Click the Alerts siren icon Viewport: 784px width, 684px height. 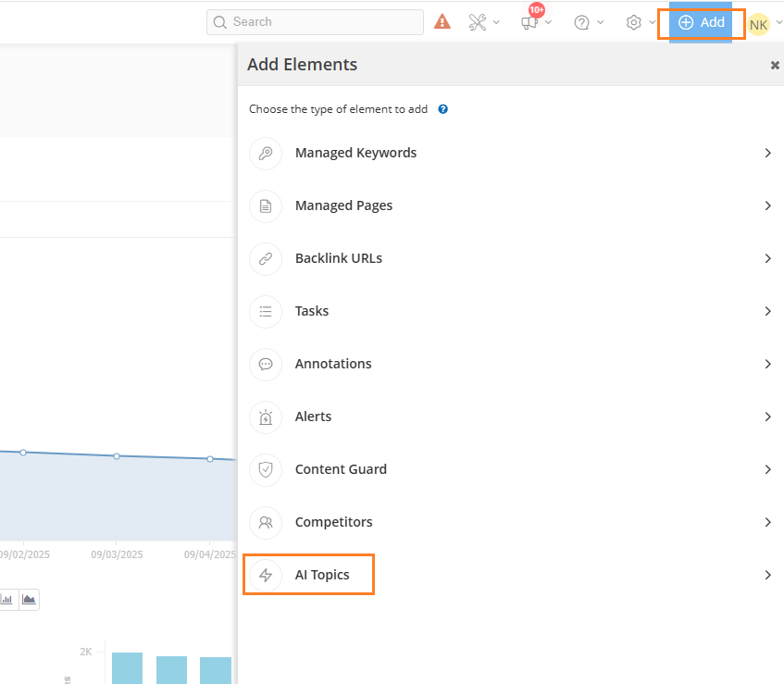pos(266,417)
